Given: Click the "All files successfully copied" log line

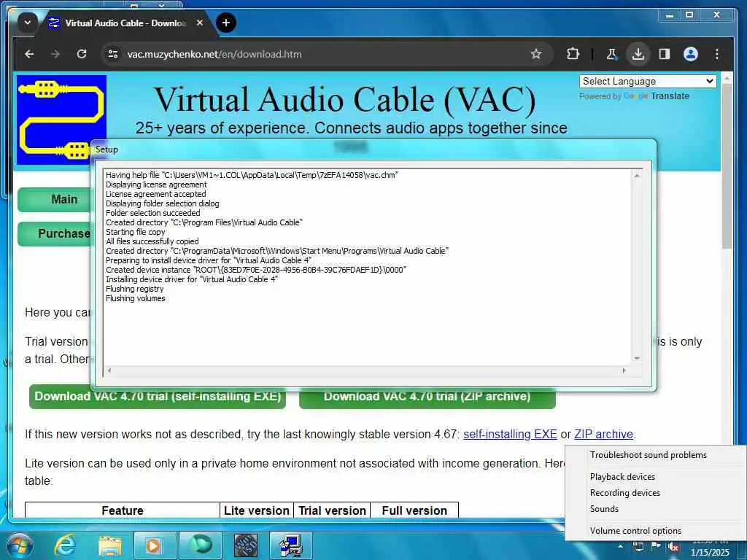Looking at the screenshot, I should 152,241.
